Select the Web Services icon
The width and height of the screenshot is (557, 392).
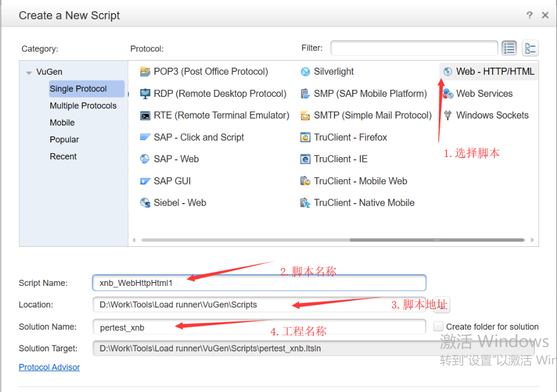pos(448,94)
